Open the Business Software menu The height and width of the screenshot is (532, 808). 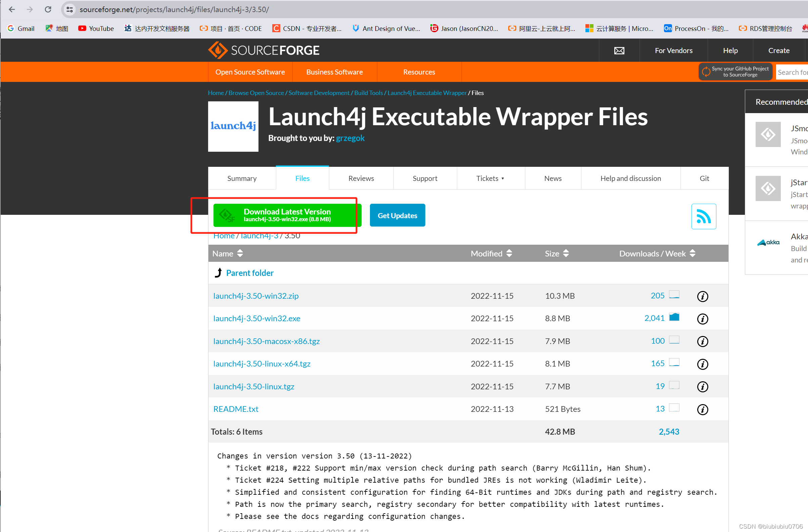point(334,72)
